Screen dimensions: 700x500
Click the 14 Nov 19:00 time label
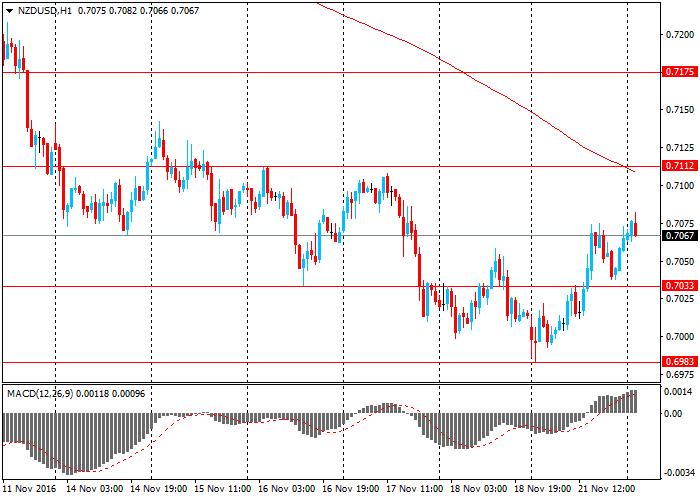tap(158, 490)
